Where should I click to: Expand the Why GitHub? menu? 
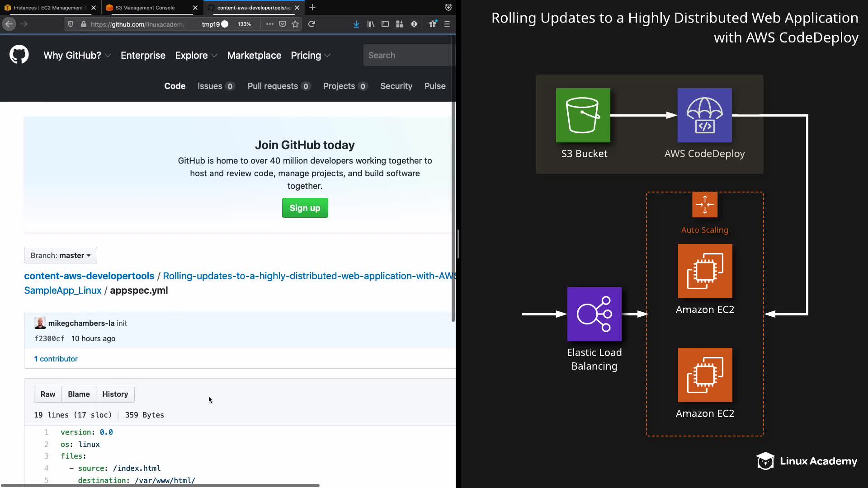click(x=77, y=55)
